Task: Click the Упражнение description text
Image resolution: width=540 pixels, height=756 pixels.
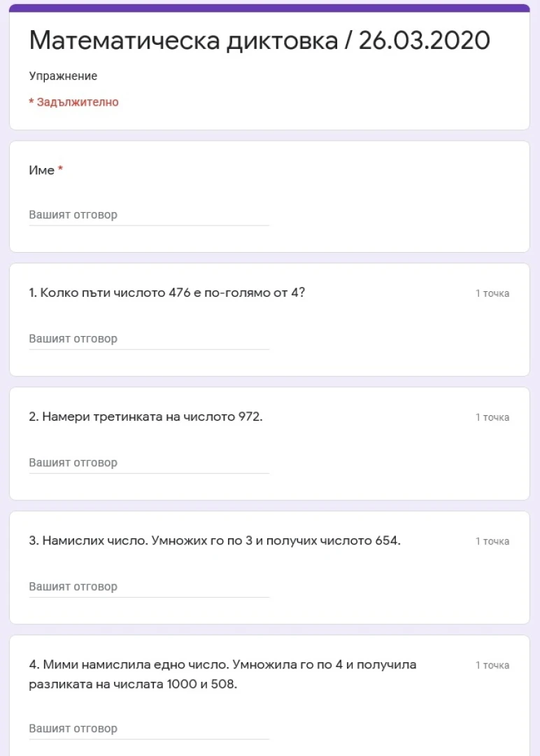Action: point(63,76)
